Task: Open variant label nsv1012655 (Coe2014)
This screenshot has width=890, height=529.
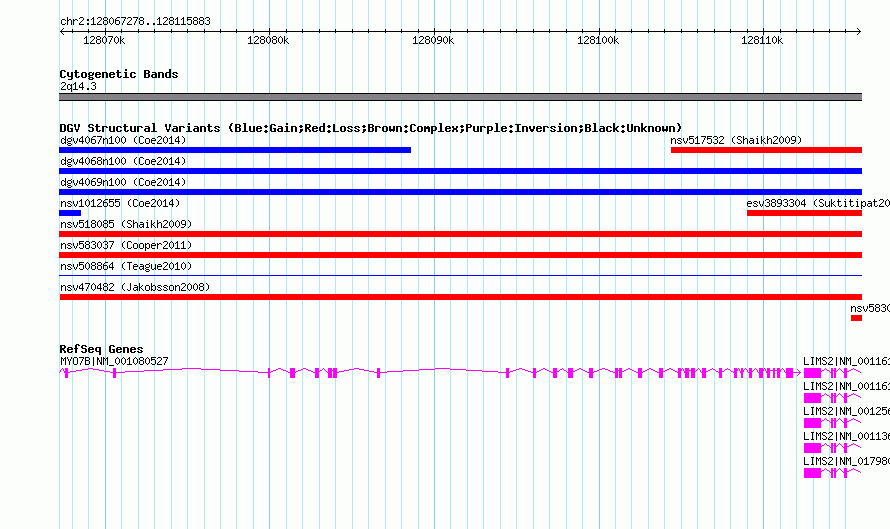Action: [120, 203]
